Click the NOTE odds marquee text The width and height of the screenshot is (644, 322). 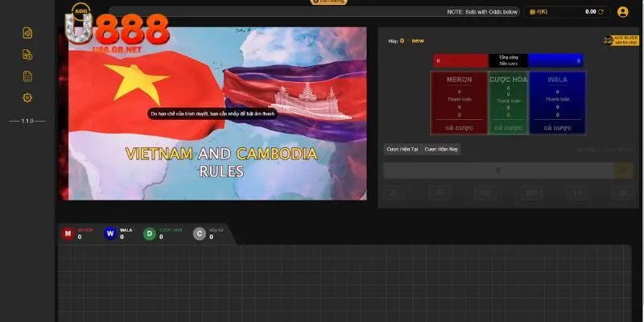[x=482, y=12]
